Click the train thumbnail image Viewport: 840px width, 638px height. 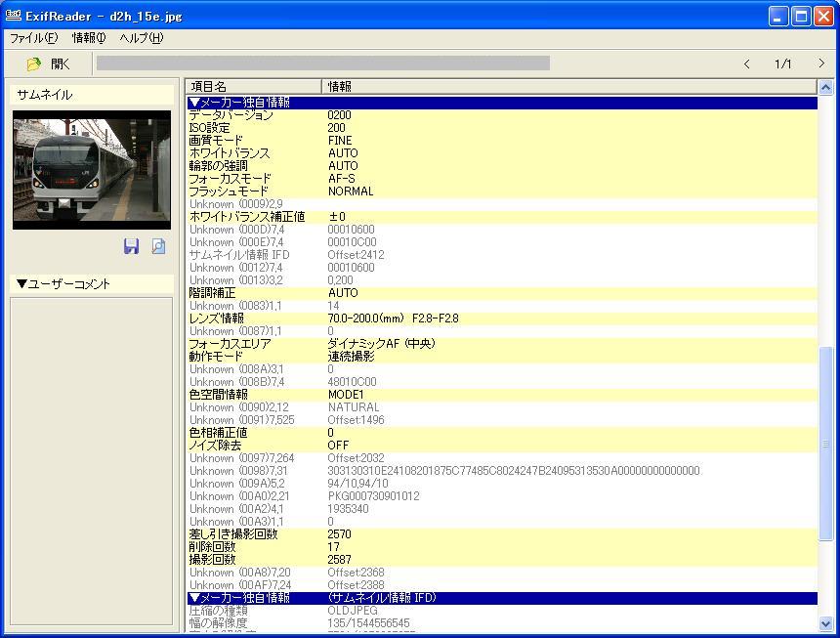coord(92,170)
